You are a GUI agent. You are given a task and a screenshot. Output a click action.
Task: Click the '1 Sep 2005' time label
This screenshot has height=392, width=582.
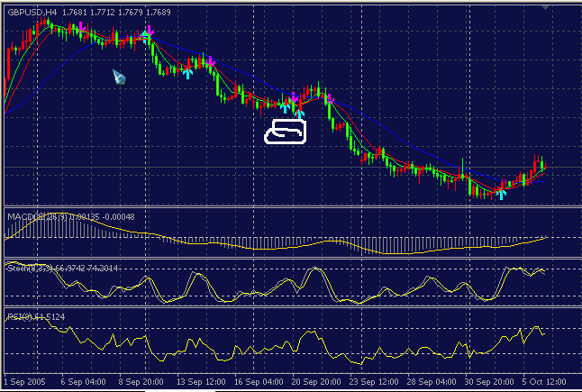[x=24, y=381]
